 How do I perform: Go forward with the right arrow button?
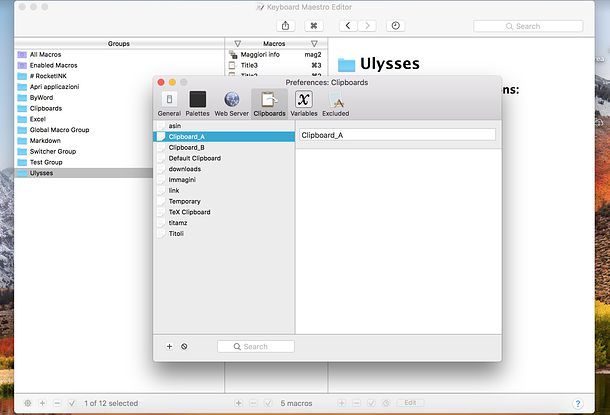pyautogui.click(x=367, y=26)
